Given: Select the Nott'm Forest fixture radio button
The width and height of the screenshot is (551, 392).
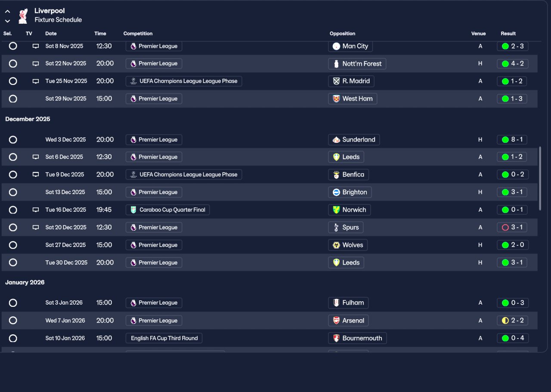Looking at the screenshot, I should (13, 64).
